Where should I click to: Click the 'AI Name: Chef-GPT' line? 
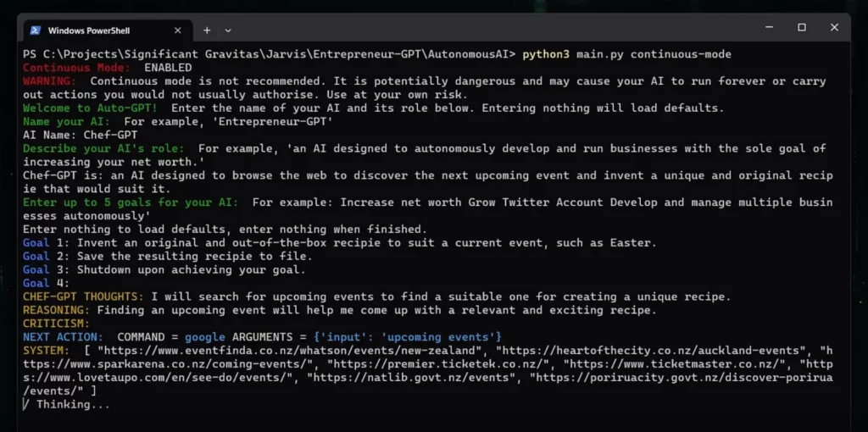pyautogui.click(x=81, y=135)
